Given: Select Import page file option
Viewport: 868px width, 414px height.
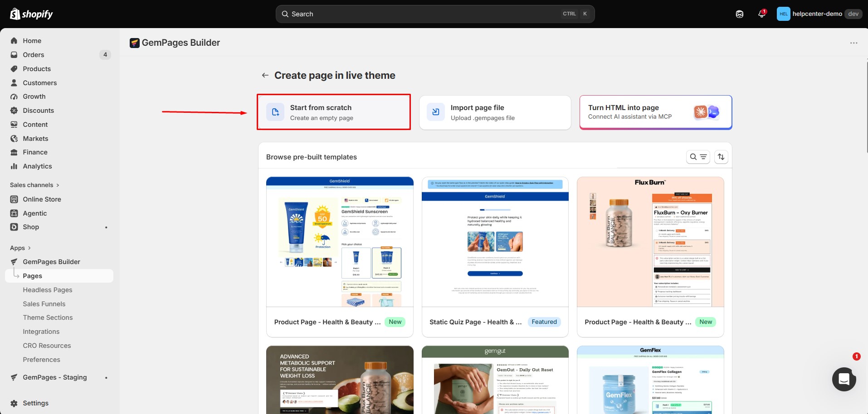Looking at the screenshot, I should pos(495,112).
